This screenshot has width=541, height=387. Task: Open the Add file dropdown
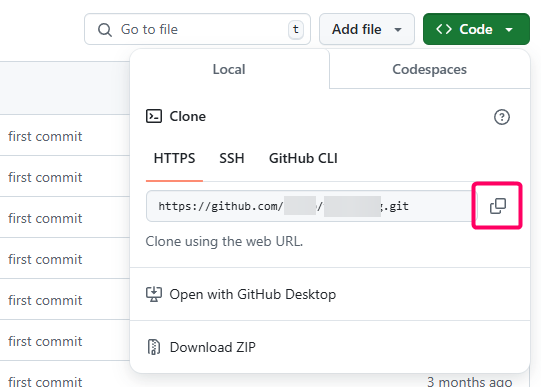[x=367, y=29]
